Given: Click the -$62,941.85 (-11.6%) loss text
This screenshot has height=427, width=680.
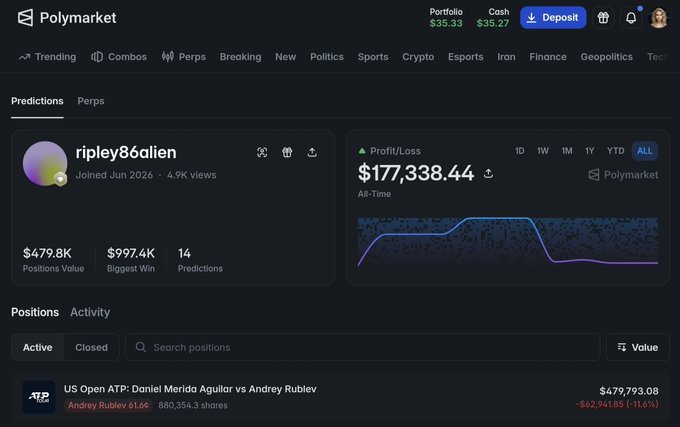Looking at the screenshot, I should 617,404.
